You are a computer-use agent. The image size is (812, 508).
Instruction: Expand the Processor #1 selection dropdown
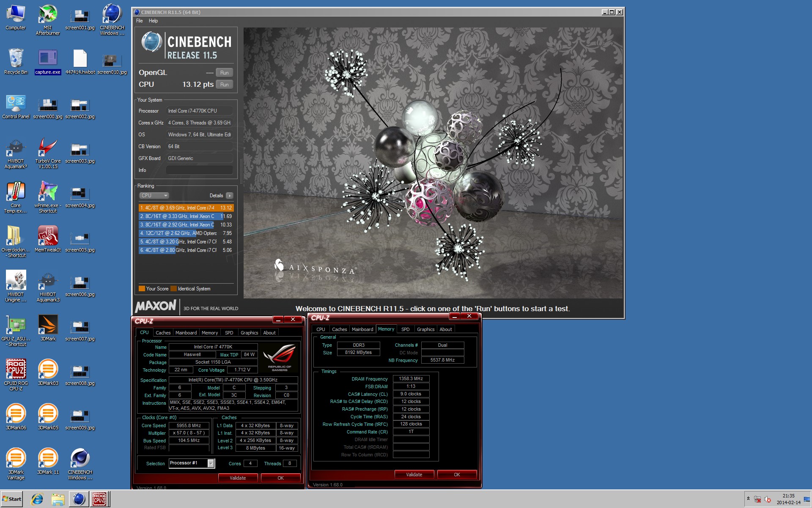(211, 464)
